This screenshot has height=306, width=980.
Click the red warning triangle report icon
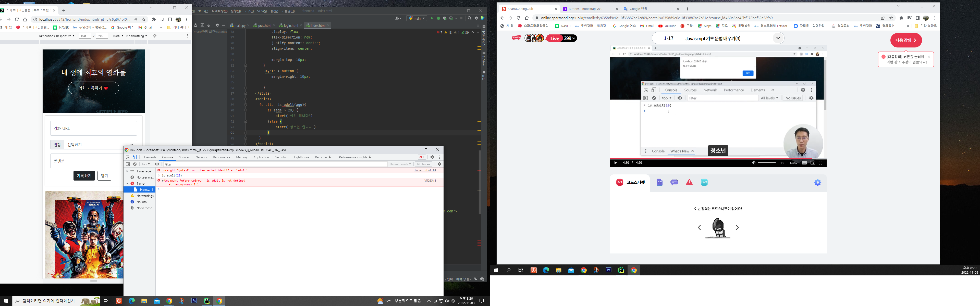pos(689,183)
